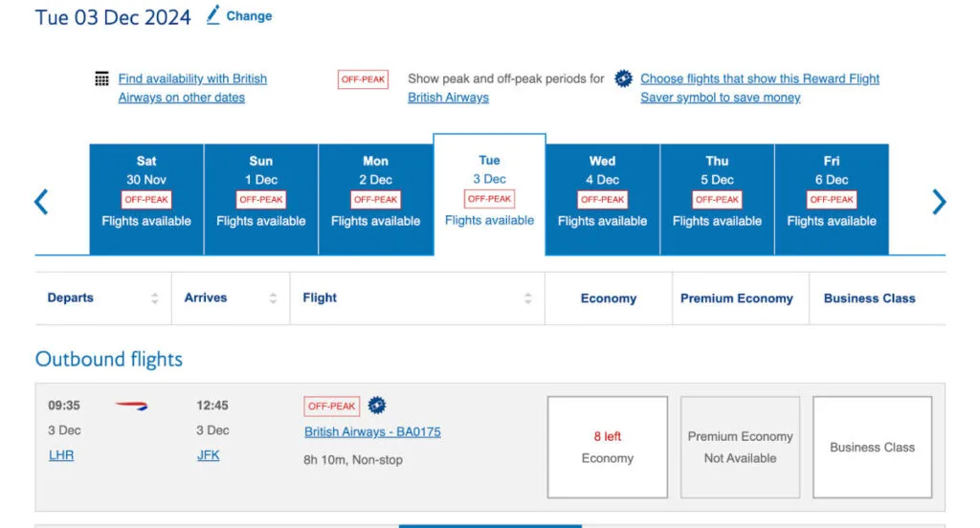
Task: Select Economy fare with 8 left
Action: click(608, 448)
